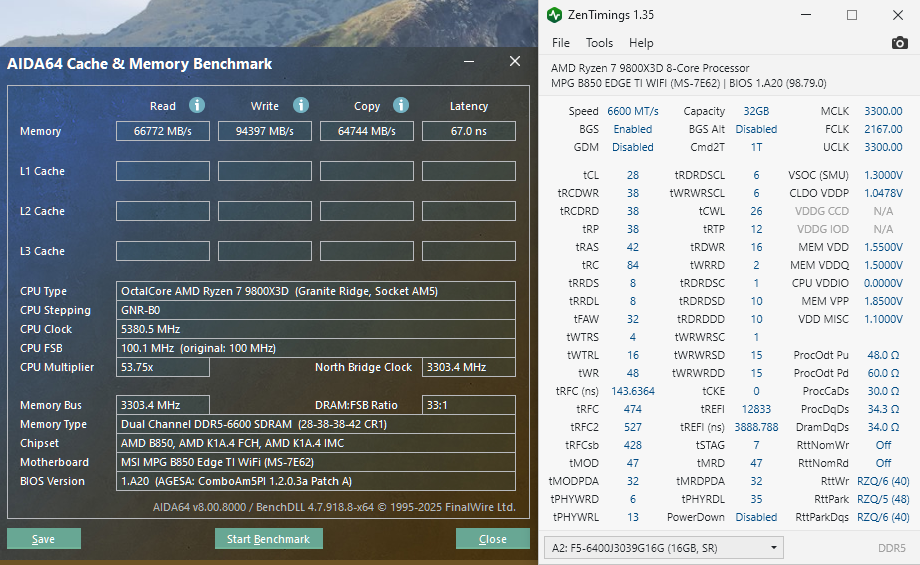Click the Capacity value 32GB
Image resolution: width=920 pixels, height=565 pixels.
point(756,111)
